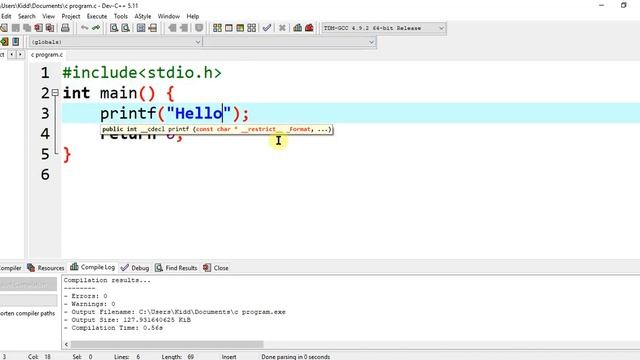Open the empty function dropdown beside (globals)
The height and width of the screenshot is (360, 640).
(289, 42)
